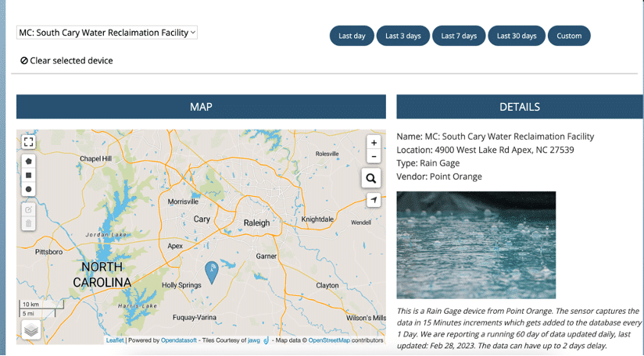Click the locate me arrow icon
644x356 pixels.
pyautogui.click(x=374, y=201)
